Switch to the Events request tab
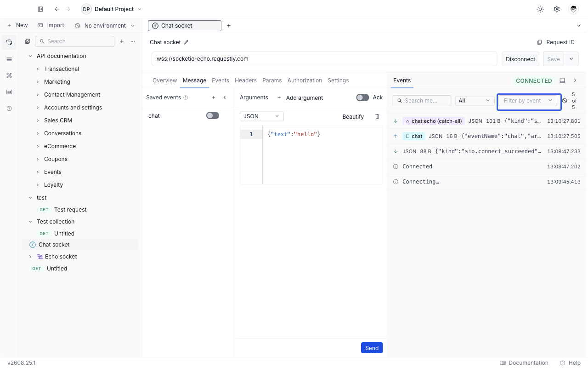588x368 pixels. [x=220, y=80]
